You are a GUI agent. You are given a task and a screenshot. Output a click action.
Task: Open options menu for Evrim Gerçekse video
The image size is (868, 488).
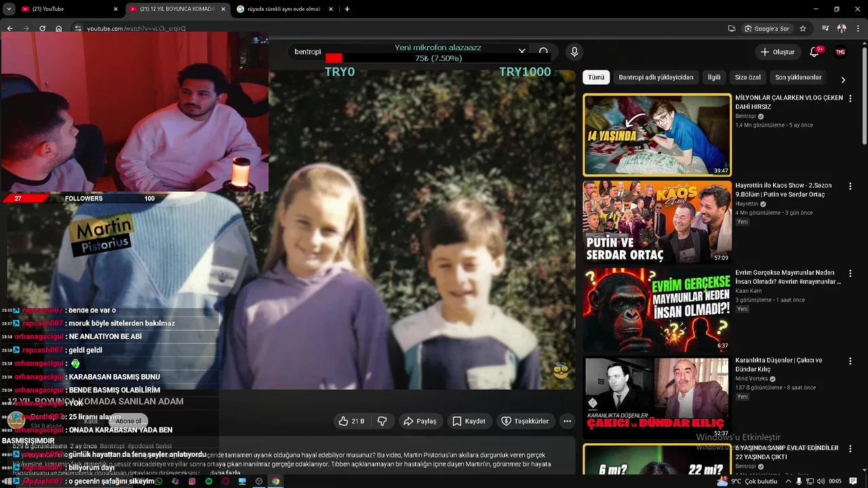[x=850, y=273]
